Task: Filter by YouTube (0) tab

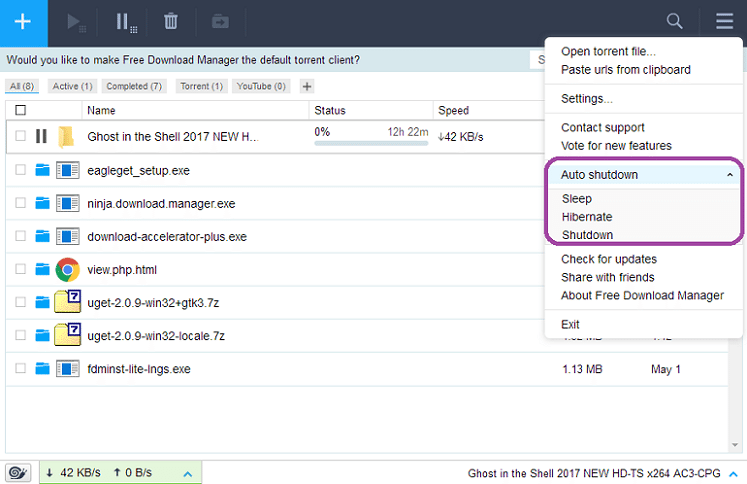Action: (261, 86)
